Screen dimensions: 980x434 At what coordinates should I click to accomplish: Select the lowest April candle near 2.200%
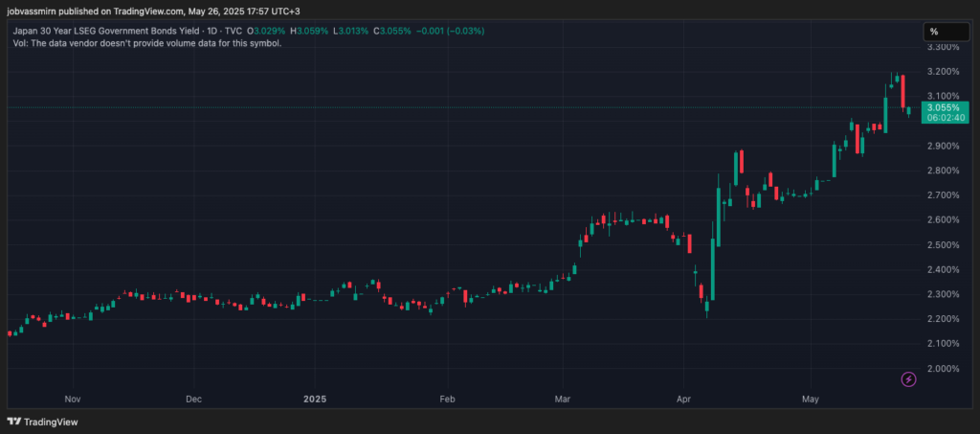click(707, 307)
